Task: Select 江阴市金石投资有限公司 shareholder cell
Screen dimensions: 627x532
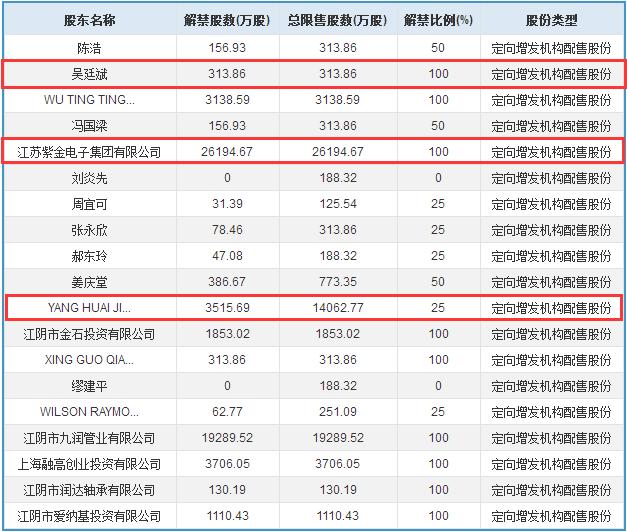Action: point(90,334)
